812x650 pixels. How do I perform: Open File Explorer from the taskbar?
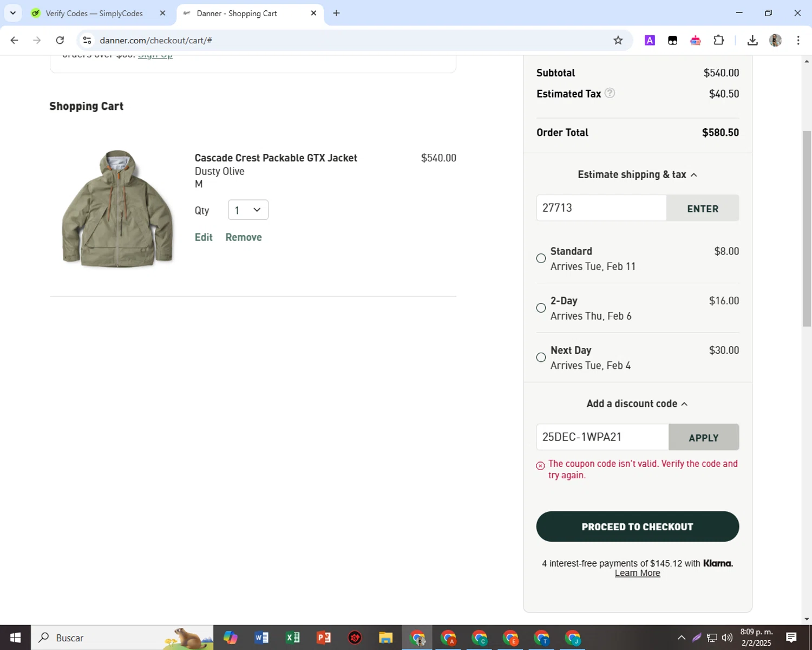385,638
